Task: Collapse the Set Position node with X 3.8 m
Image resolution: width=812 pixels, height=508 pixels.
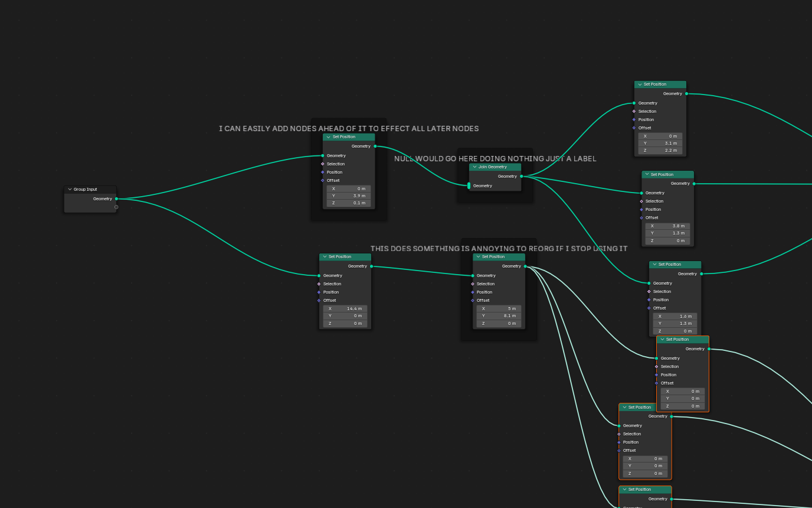Action: point(647,175)
